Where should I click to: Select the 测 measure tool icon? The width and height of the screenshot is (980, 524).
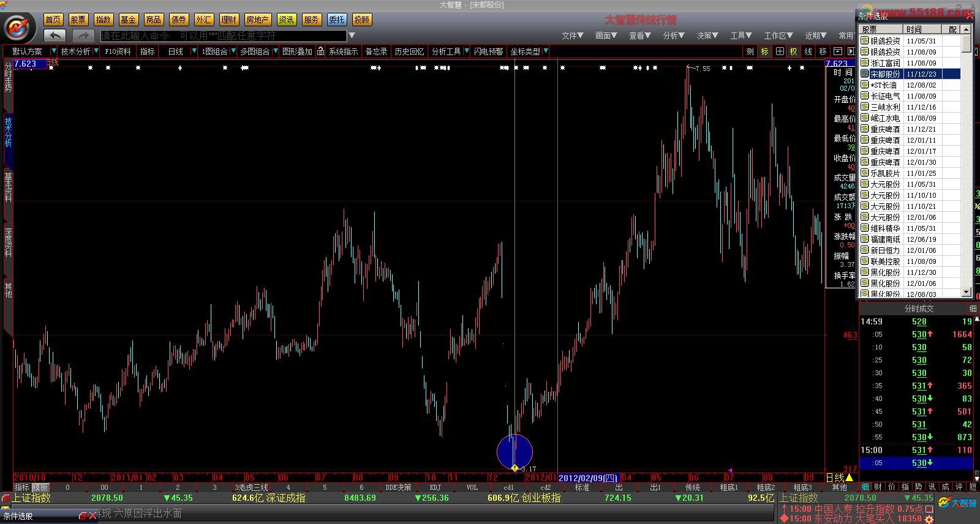pos(750,51)
